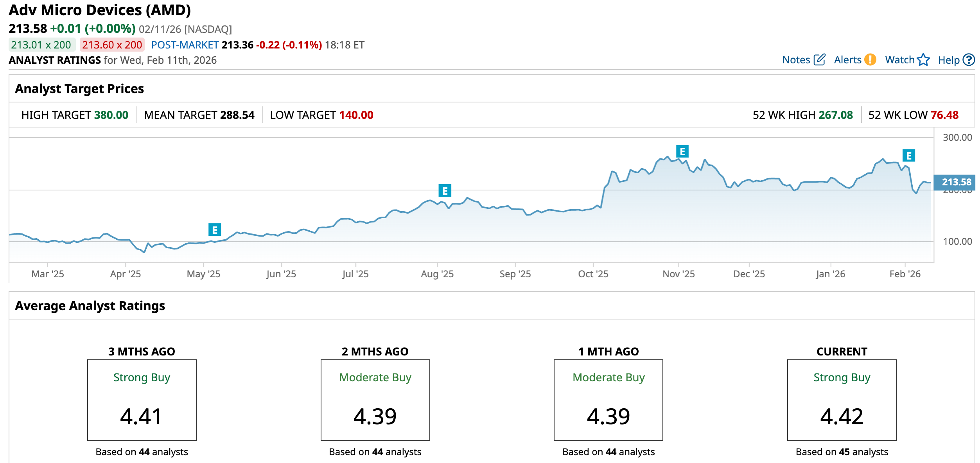980x463 pixels.
Task: Click the Help question mark icon
Action: (x=969, y=59)
